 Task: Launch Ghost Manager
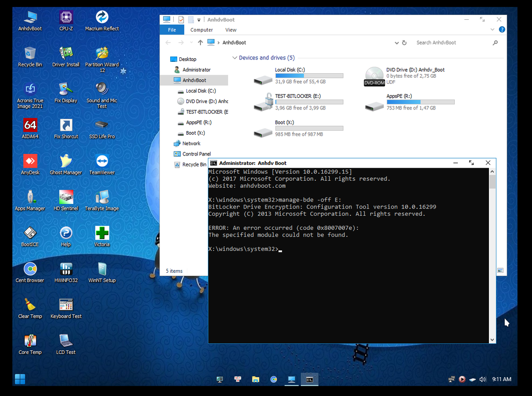click(66, 165)
